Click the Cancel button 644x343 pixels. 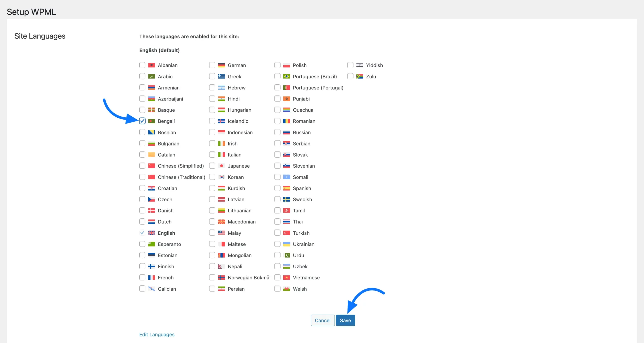tap(323, 320)
